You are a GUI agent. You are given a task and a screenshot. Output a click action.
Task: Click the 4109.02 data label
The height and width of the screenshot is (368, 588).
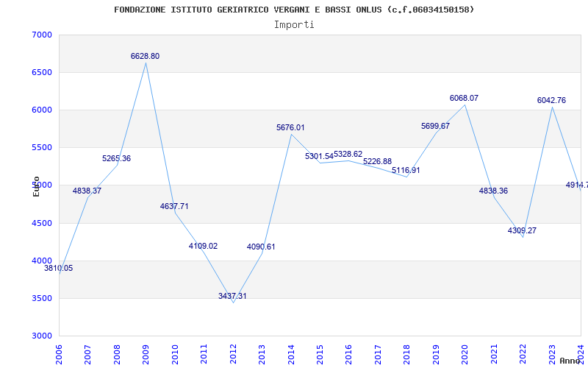click(204, 246)
